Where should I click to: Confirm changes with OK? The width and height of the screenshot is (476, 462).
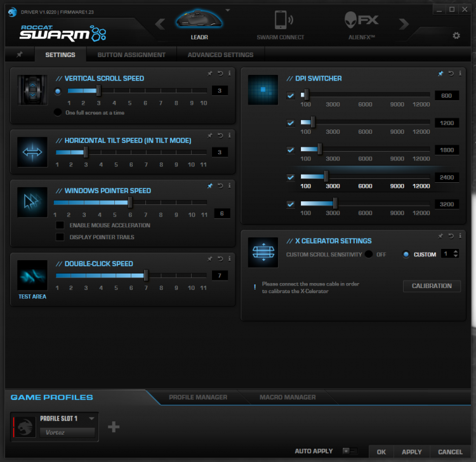coord(381,452)
